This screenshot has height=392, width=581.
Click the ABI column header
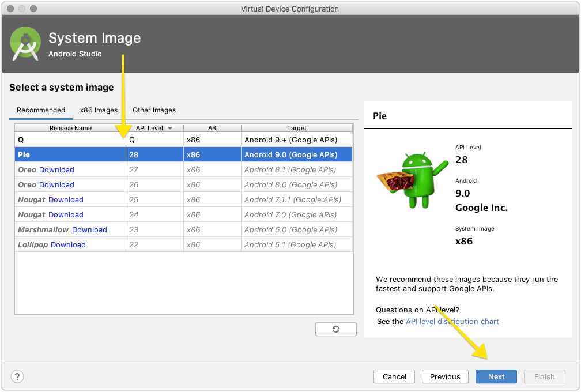click(213, 128)
